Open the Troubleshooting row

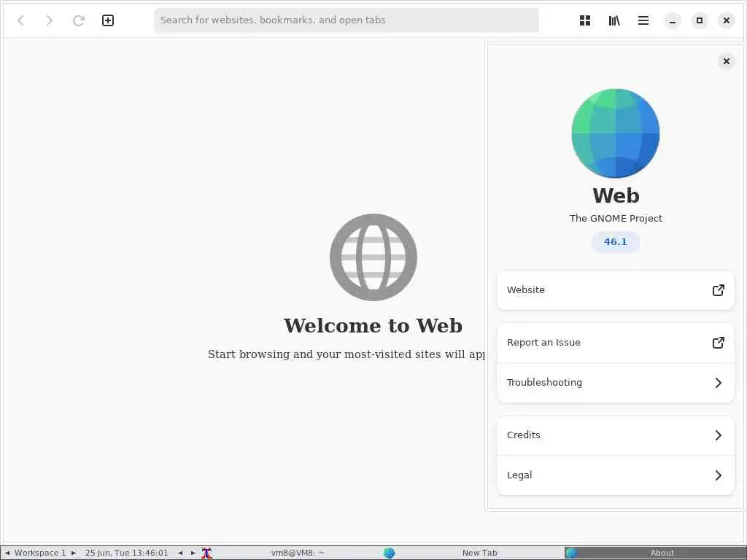[616, 383]
